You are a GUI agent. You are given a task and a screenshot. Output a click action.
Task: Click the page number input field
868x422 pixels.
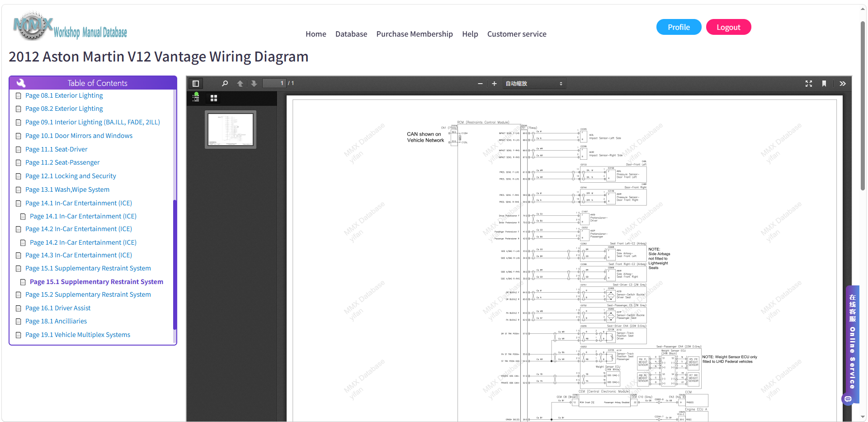coord(274,83)
